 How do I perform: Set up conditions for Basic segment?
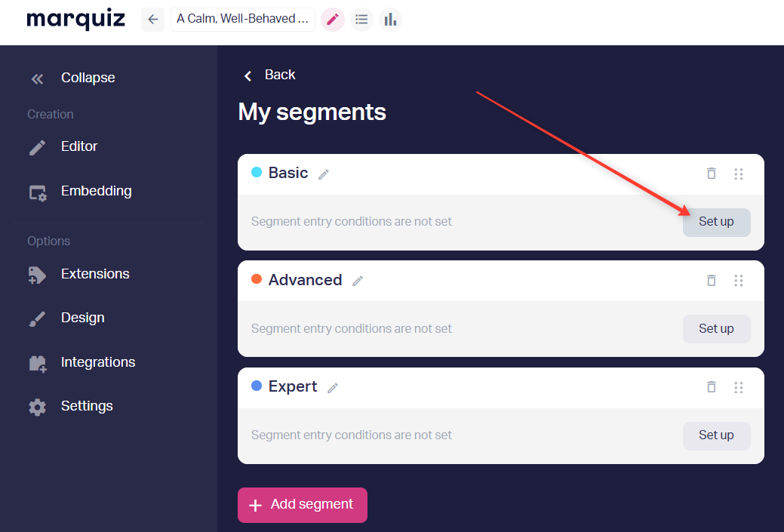[x=717, y=222]
